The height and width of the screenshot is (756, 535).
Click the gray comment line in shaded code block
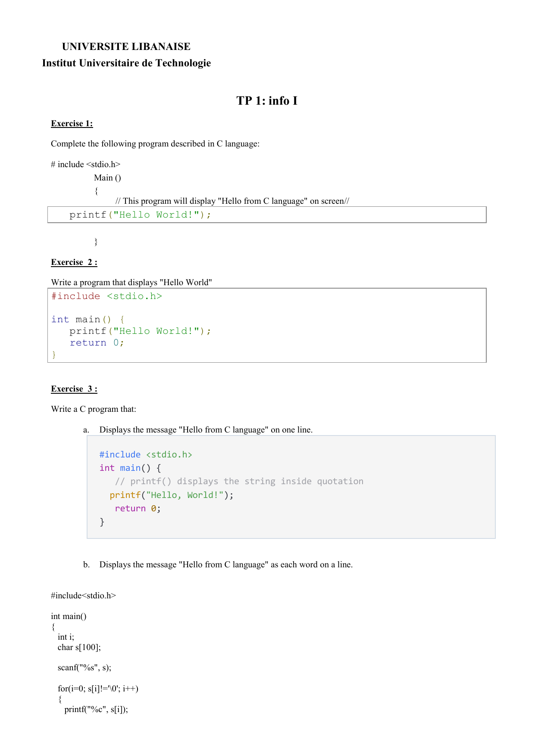pyautogui.click(x=239, y=482)
